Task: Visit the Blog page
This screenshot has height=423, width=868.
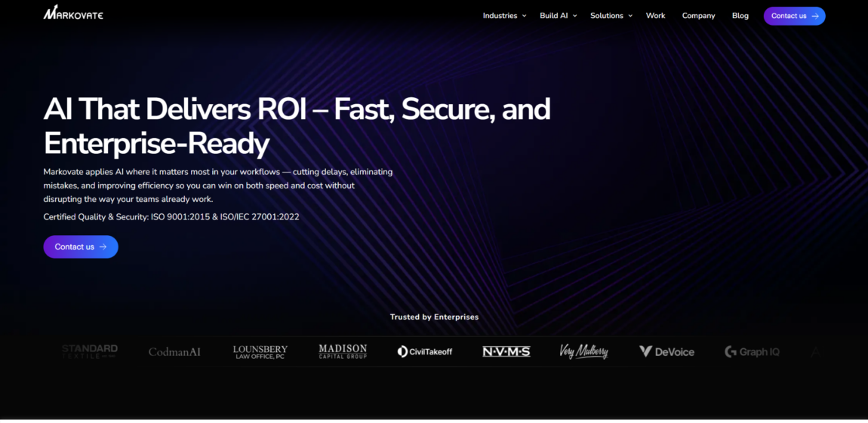Action: (x=740, y=16)
